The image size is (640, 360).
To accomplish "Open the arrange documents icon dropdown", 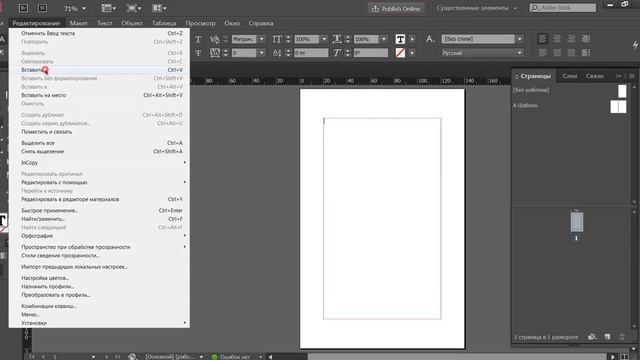I will (159, 8).
